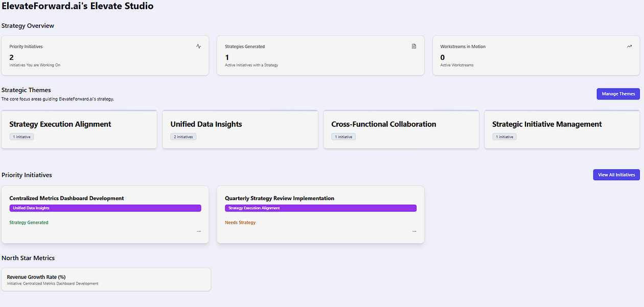Click the purple Unified Data Insights tag
Screen dimensions: 644x307
[105, 208]
